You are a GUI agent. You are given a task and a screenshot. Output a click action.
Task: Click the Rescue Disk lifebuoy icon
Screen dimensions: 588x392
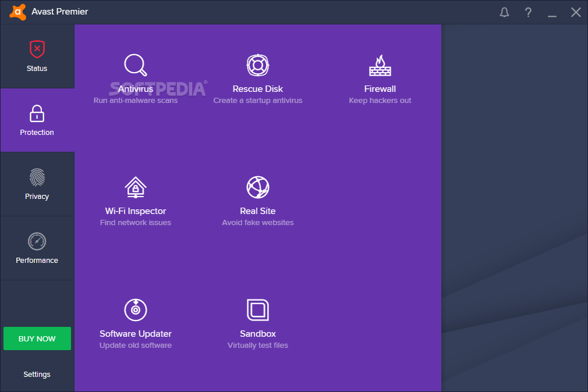[258, 65]
